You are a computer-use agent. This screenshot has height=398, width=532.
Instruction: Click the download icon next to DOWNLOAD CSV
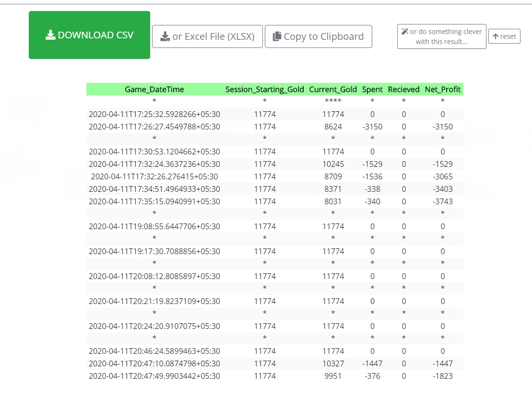click(x=50, y=35)
